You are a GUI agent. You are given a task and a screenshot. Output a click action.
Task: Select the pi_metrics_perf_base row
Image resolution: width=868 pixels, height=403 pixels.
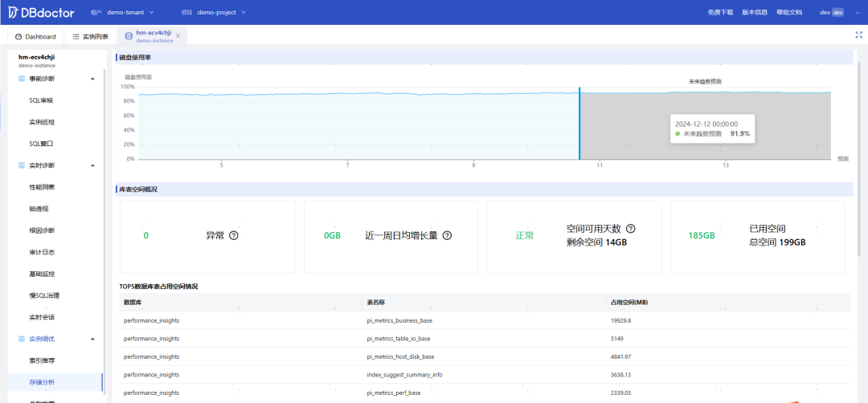[x=485, y=393]
